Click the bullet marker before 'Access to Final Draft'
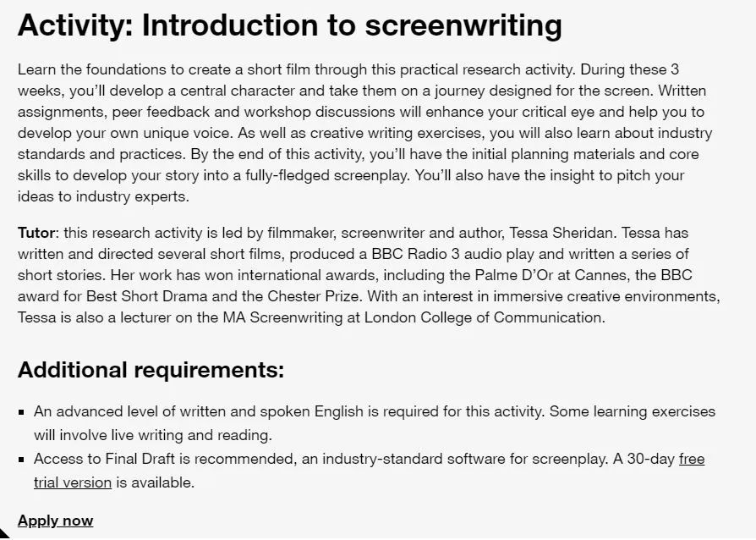This screenshot has width=756, height=540. click(21, 460)
